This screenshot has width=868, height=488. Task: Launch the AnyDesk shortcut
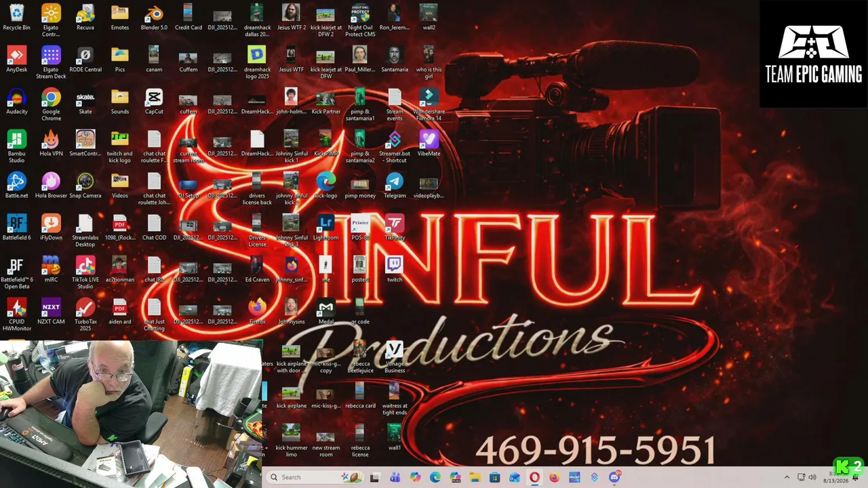click(16, 60)
